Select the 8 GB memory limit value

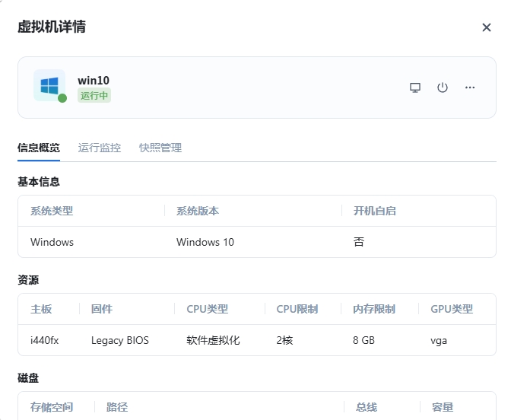(363, 340)
